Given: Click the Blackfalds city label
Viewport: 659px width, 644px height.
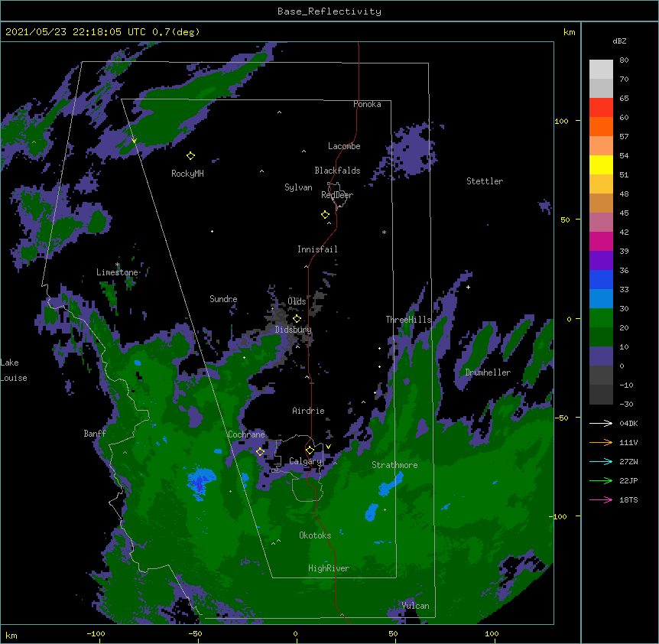Looking at the screenshot, I should pyautogui.click(x=337, y=171).
